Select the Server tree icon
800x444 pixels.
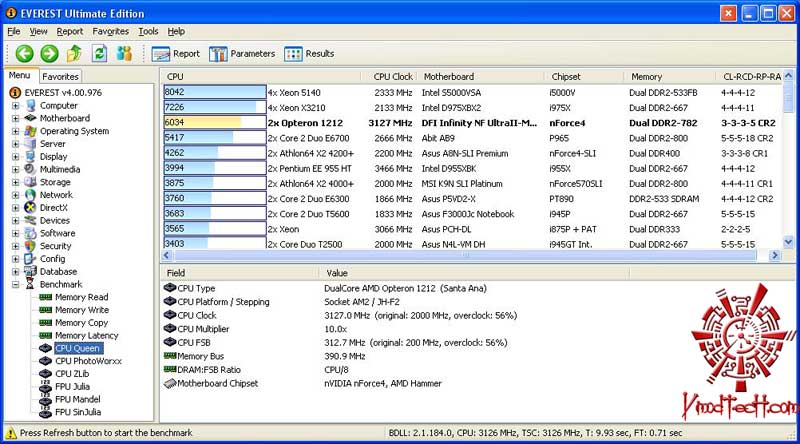(x=31, y=143)
